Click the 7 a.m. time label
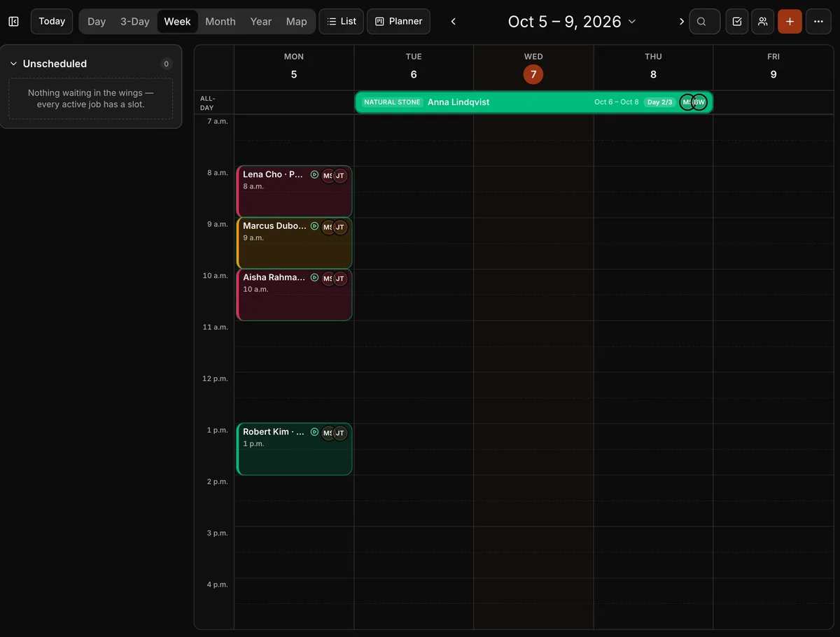Image resolution: width=840 pixels, height=637 pixels. 218,121
